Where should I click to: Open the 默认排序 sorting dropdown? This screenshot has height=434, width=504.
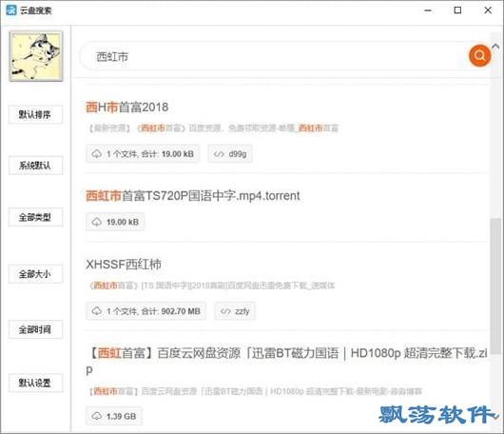click(x=35, y=114)
